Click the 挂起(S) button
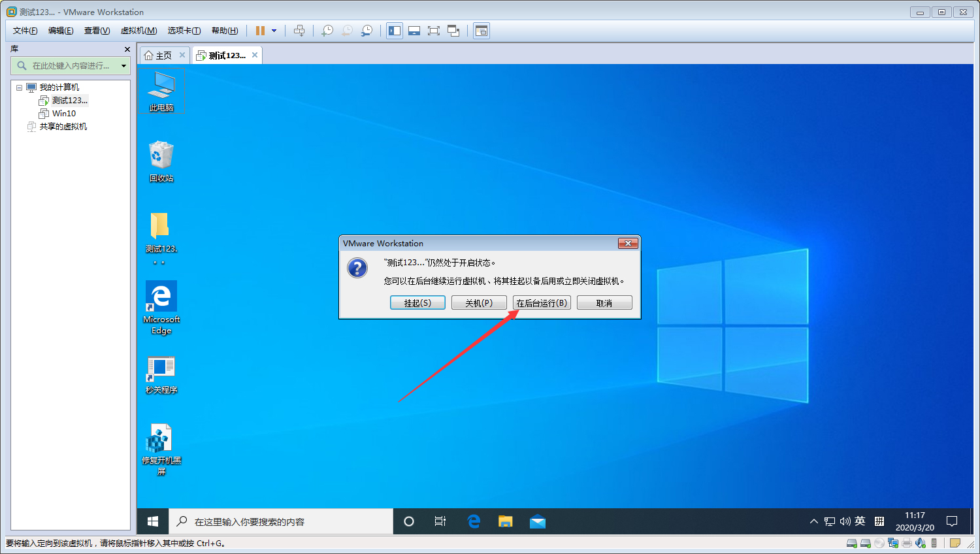Screen dimensions: 980x554 pos(417,302)
